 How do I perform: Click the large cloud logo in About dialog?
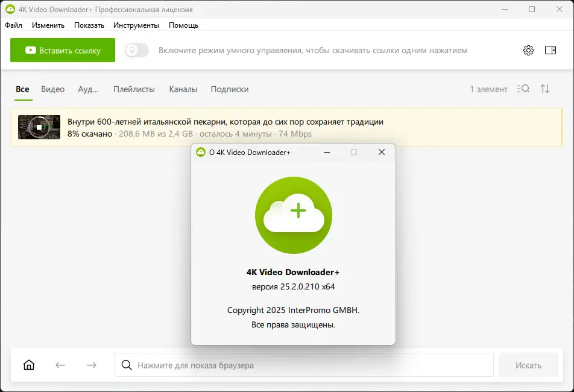coord(294,215)
